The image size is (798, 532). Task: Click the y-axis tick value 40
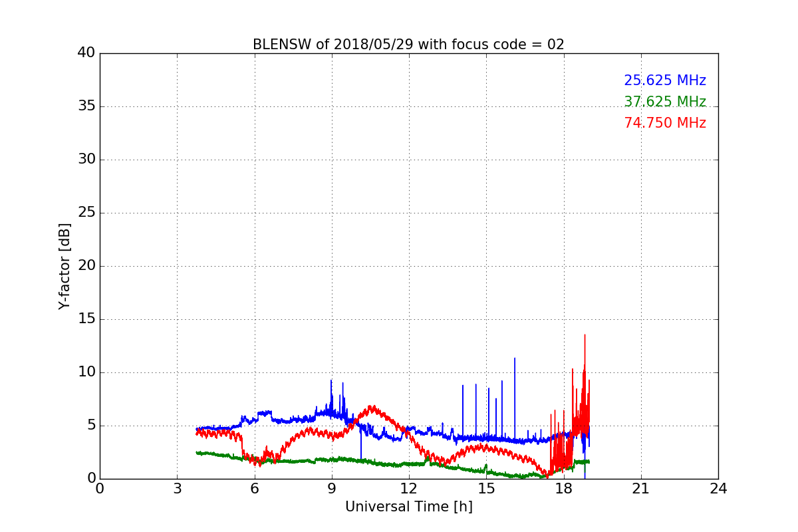point(86,53)
